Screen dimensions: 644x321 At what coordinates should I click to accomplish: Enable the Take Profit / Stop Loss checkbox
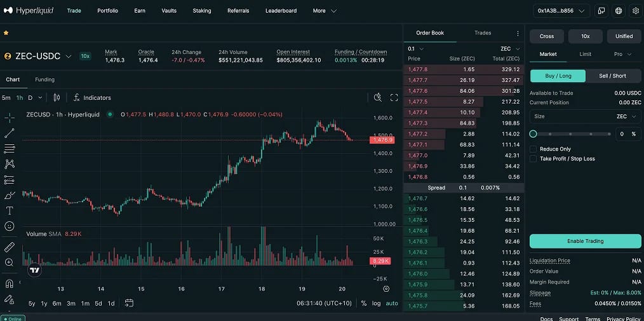(x=533, y=159)
